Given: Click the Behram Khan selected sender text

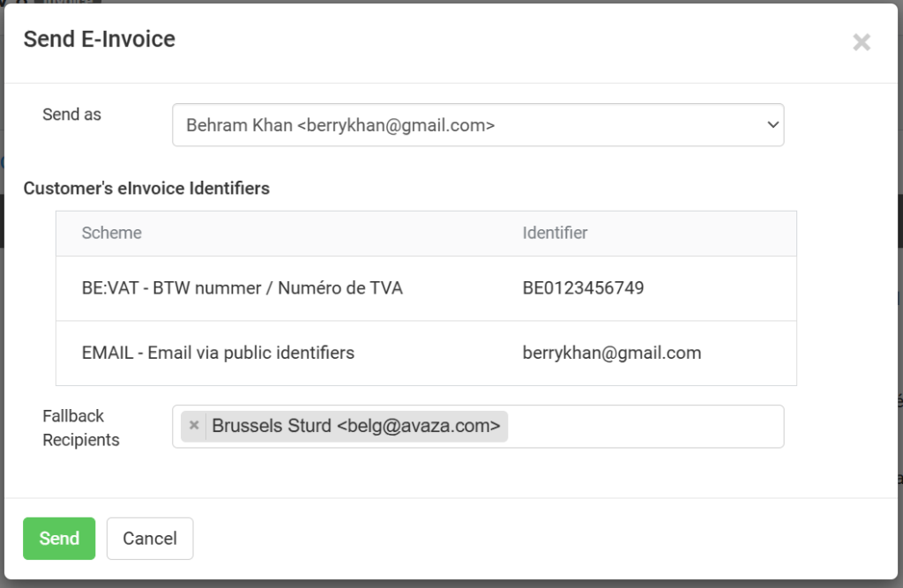Looking at the screenshot, I should coord(340,125).
